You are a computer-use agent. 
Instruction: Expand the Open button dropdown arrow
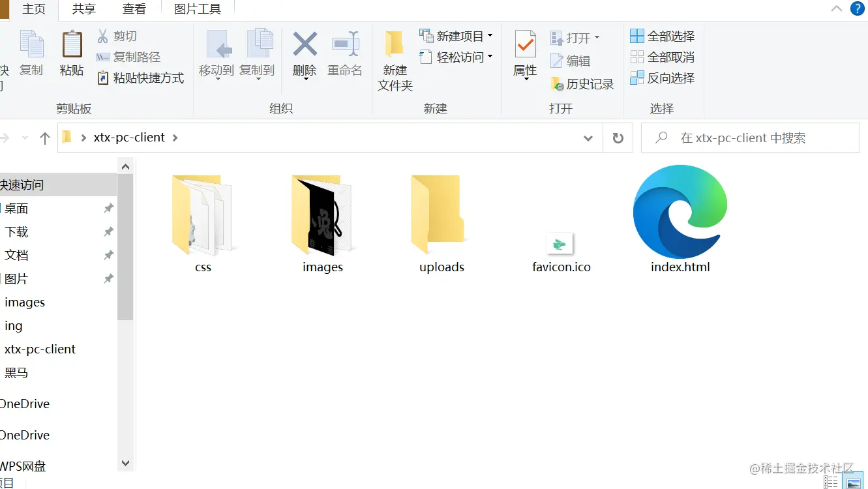(x=597, y=37)
